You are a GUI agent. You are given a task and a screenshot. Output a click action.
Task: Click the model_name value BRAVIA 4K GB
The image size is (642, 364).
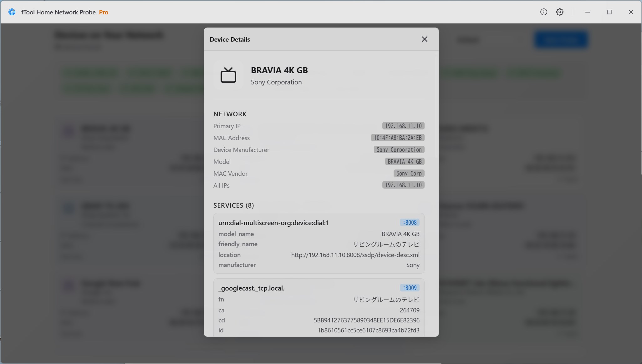[x=400, y=234]
